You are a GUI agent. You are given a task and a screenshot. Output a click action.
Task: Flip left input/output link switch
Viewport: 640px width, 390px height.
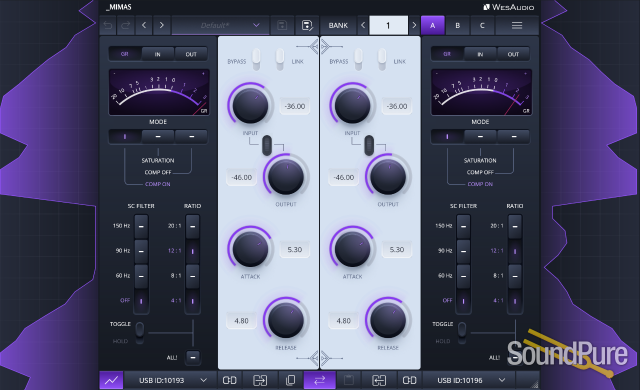(x=267, y=145)
